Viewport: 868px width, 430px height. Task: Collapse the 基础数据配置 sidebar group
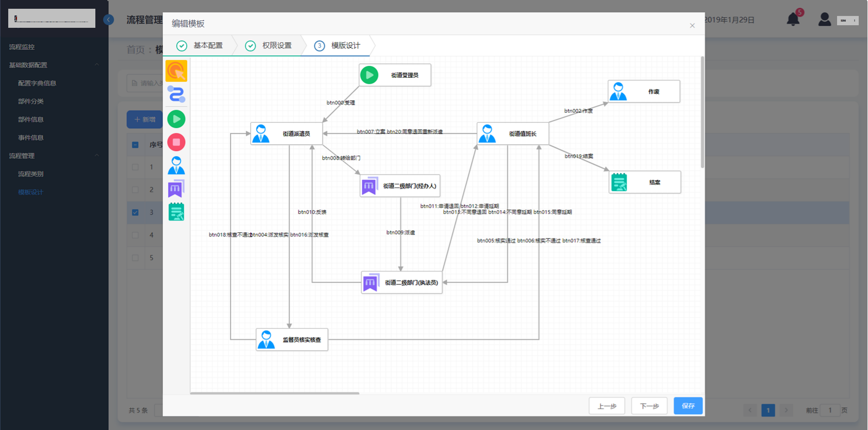point(54,65)
